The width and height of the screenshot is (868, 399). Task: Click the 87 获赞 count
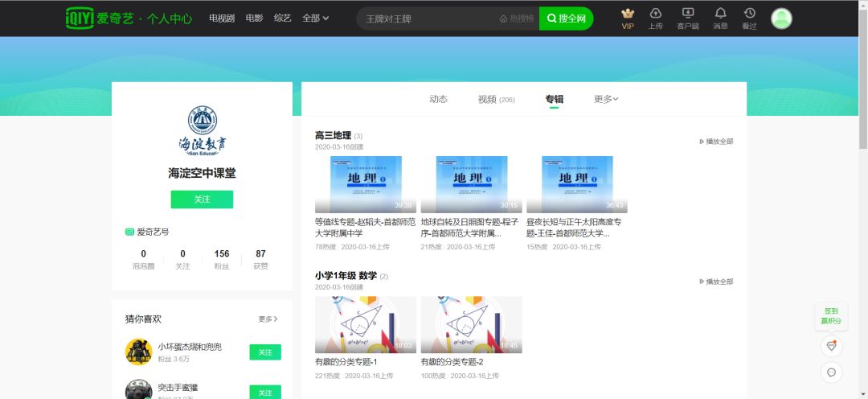click(260, 259)
